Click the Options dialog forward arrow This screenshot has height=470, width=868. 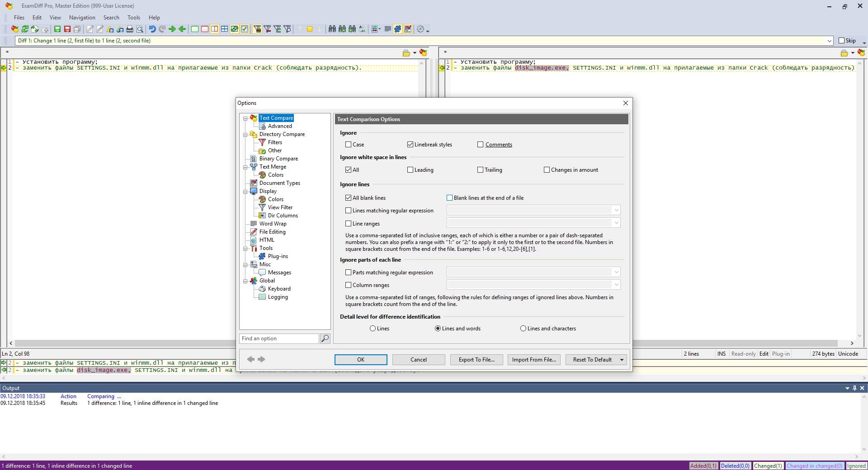click(x=261, y=359)
